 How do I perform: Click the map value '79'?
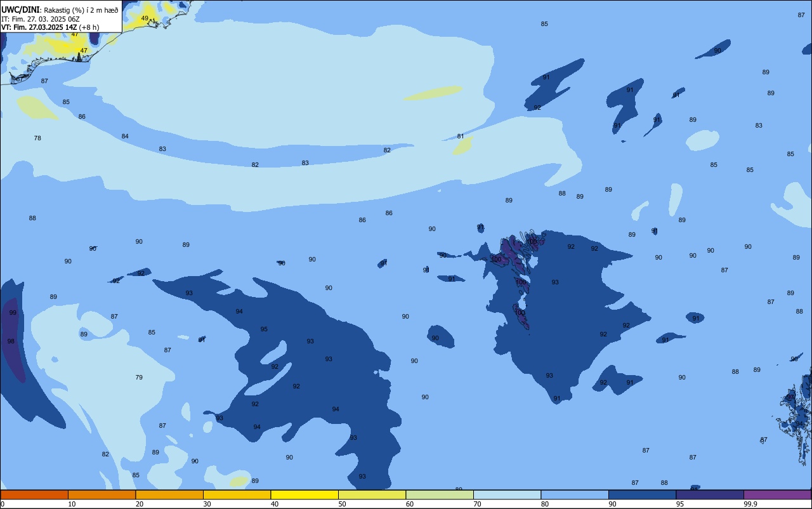pyautogui.click(x=139, y=377)
